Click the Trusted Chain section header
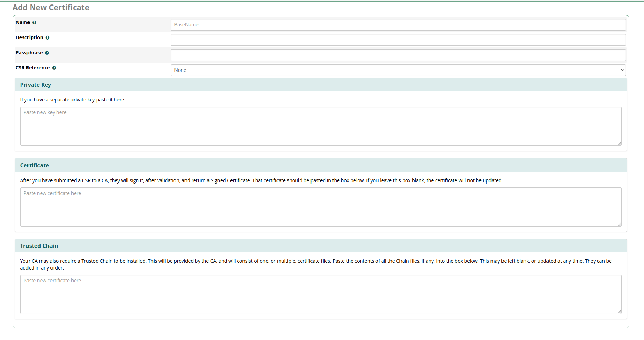644x340 pixels. pyautogui.click(x=321, y=246)
